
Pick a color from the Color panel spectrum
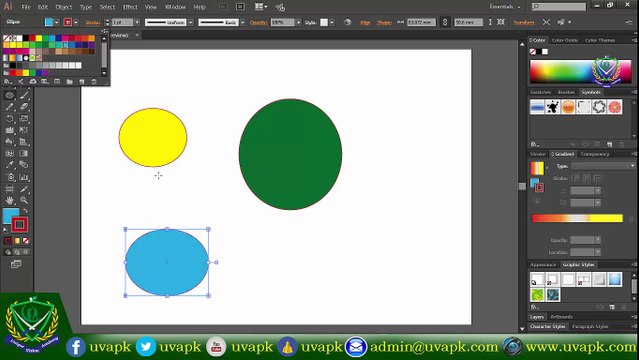click(x=580, y=72)
